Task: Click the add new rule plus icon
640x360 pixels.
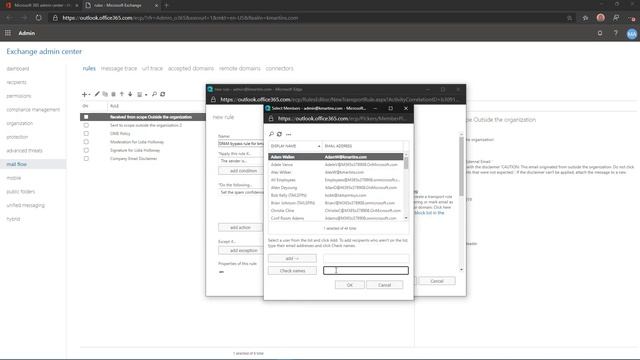Action: tap(84, 94)
